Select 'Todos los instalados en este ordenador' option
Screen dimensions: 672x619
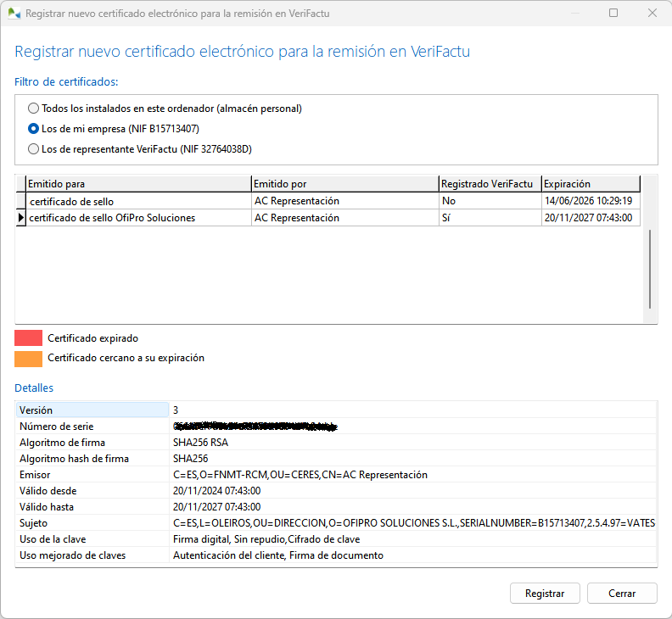pyautogui.click(x=33, y=109)
